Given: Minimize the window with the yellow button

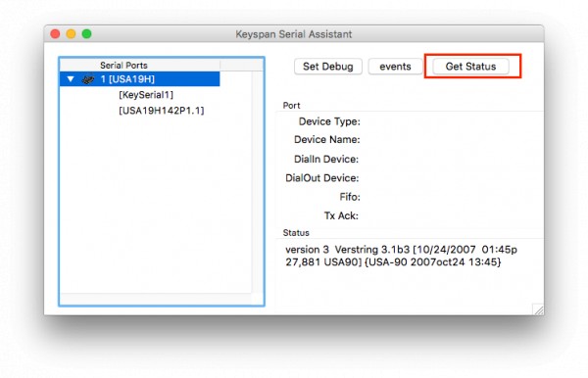Looking at the screenshot, I should click(x=71, y=34).
